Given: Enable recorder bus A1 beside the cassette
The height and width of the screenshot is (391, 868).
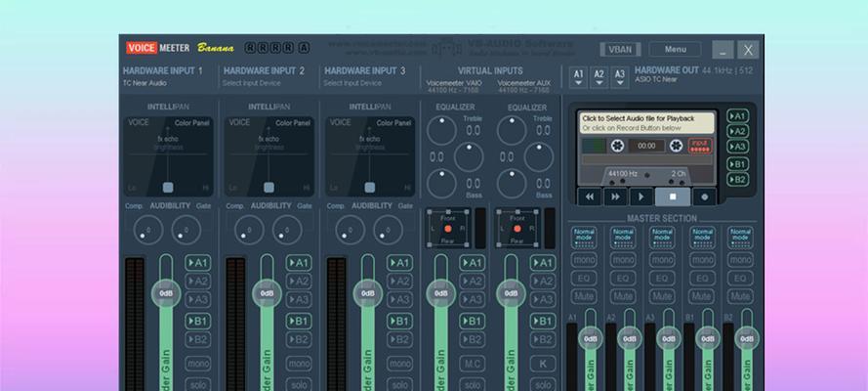Looking at the screenshot, I should pos(737,116).
